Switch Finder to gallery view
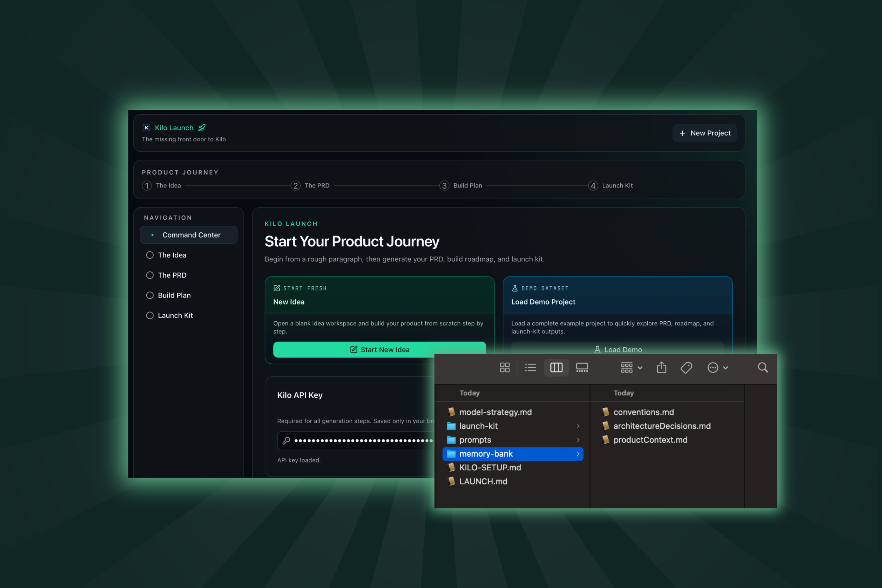This screenshot has width=882, height=588. pyautogui.click(x=582, y=367)
